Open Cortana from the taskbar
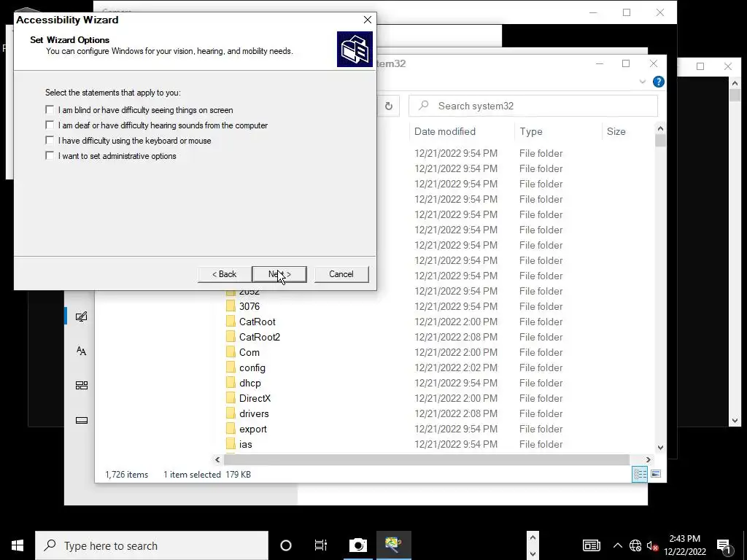Screen dimensions: 747x560 [286, 545]
